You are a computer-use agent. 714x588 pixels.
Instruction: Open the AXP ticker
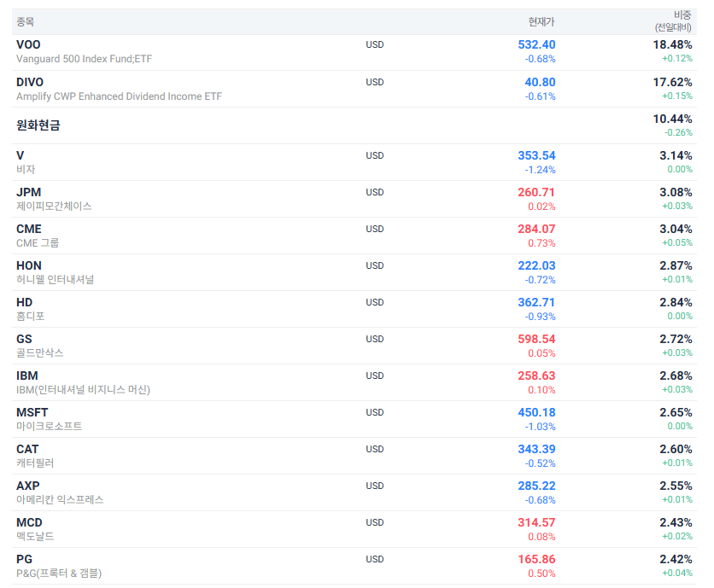pos(28,486)
